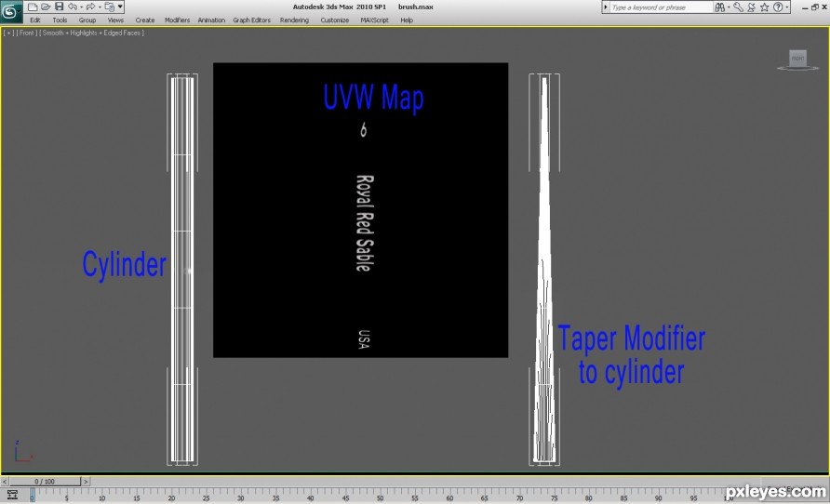Click the Redo arrow icon
This screenshot has width=830, height=504.
(90, 7)
